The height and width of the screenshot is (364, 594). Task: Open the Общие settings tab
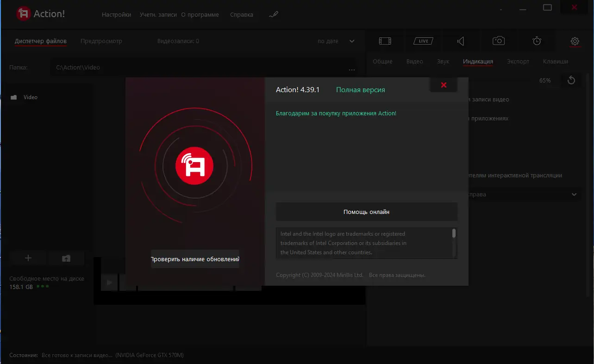[x=382, y=61]
